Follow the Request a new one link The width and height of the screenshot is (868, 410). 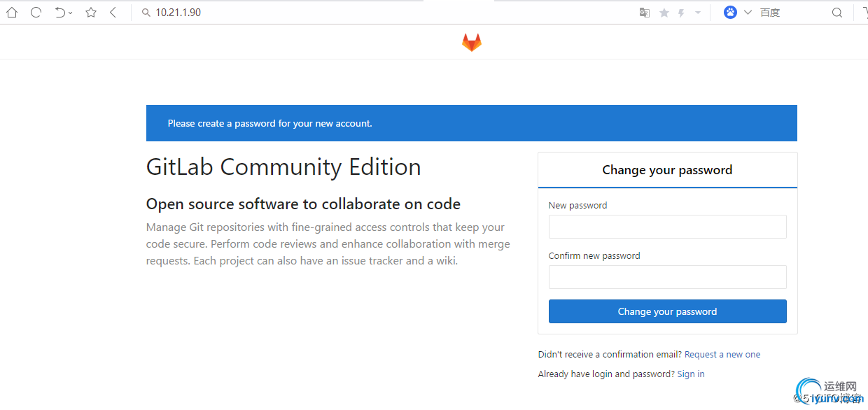722,355
